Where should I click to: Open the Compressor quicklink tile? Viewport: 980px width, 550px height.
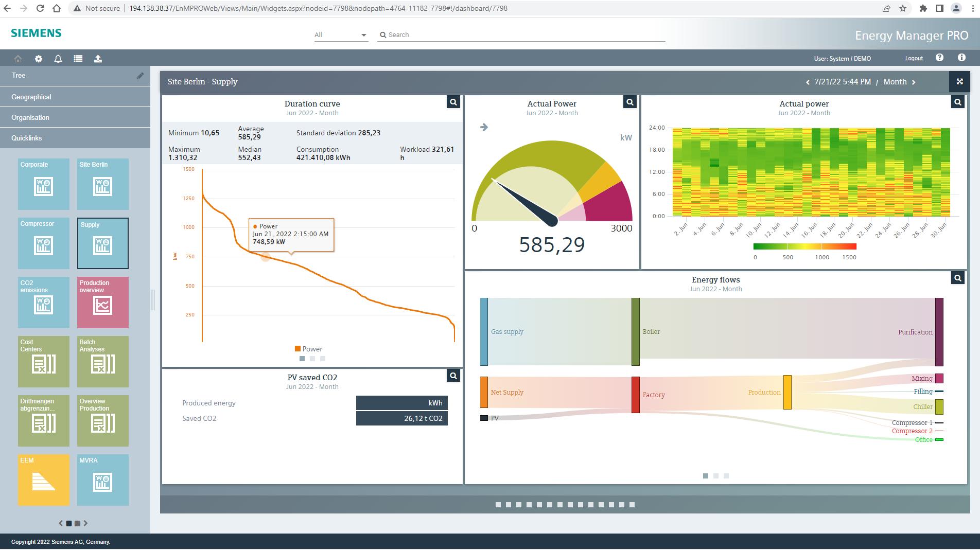(44, 243)
